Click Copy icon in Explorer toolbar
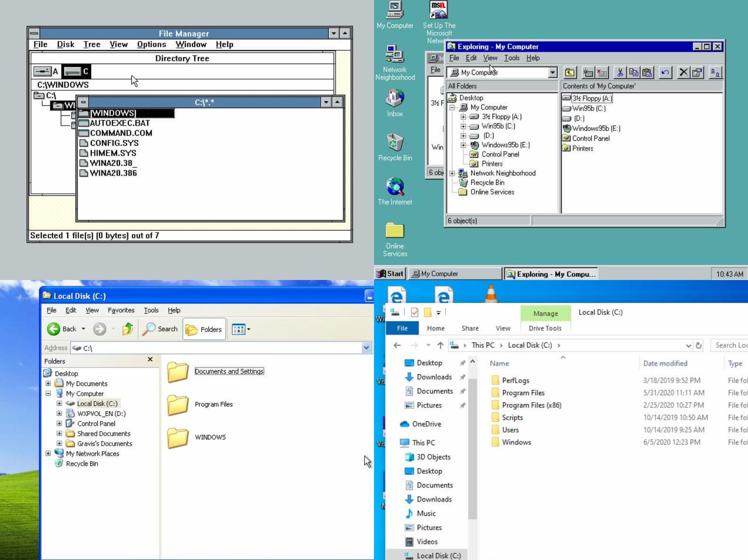Screen dimensions: 748x560 pyautogui.click(x=634, y=72)
